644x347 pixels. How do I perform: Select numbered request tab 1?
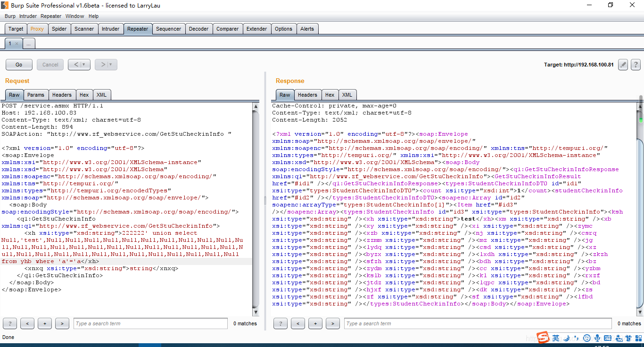click(x=13, y=43)
